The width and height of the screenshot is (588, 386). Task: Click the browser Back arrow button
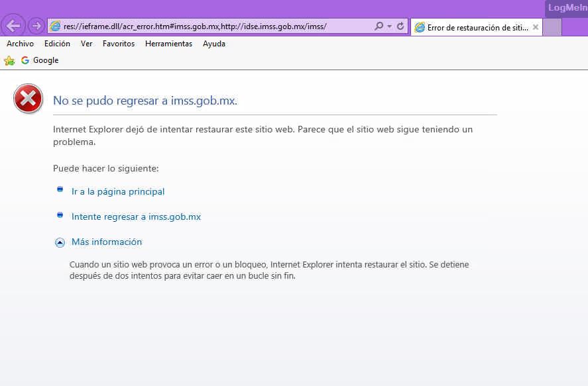[13, 26]
